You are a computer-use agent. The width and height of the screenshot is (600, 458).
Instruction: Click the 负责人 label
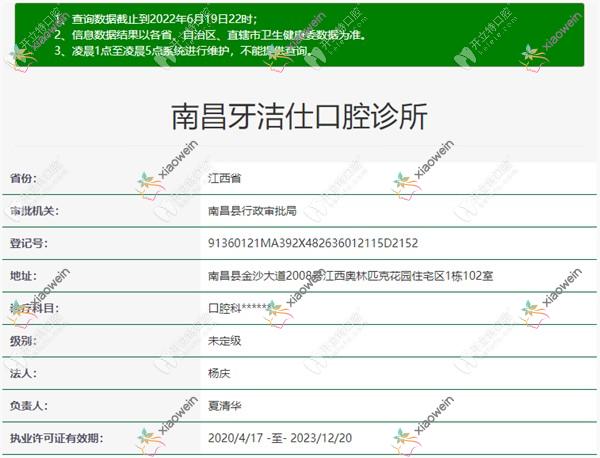coord(29,406)
